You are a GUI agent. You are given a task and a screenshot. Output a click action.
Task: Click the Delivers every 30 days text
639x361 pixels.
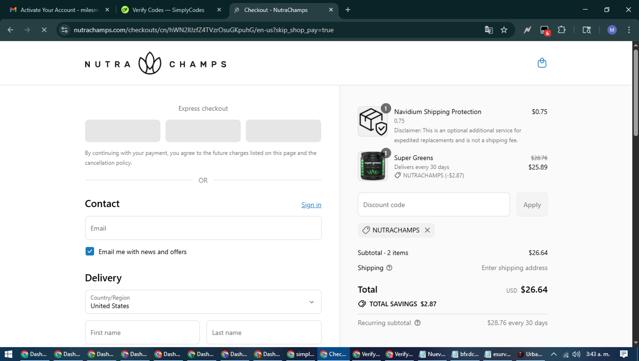(x=421, y=167)
